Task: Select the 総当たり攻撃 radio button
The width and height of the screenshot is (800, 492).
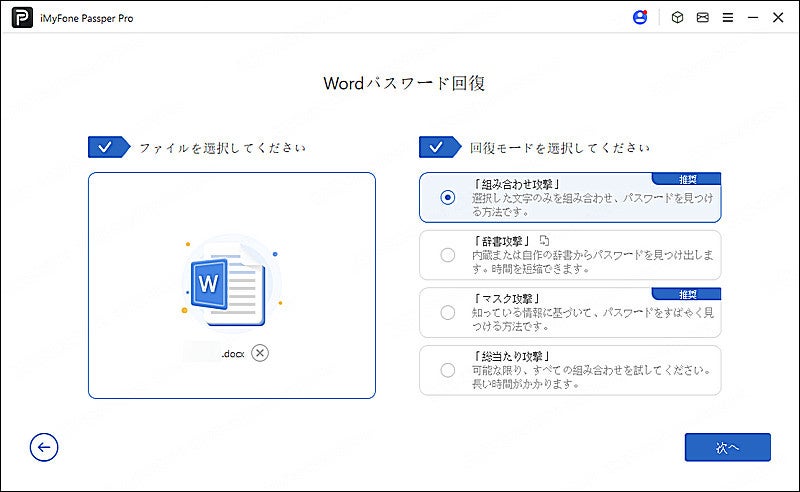Action: [x=447, y=370]
